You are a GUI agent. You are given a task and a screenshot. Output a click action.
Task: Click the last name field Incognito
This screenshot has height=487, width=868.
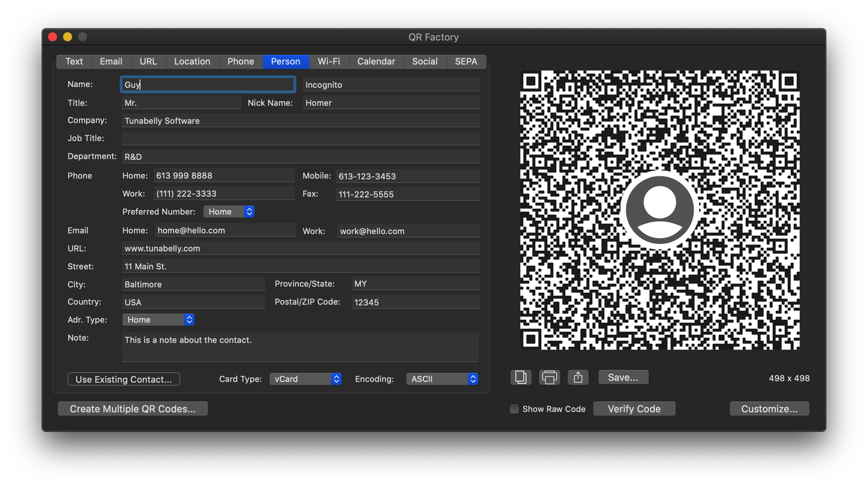pos(391,84)
